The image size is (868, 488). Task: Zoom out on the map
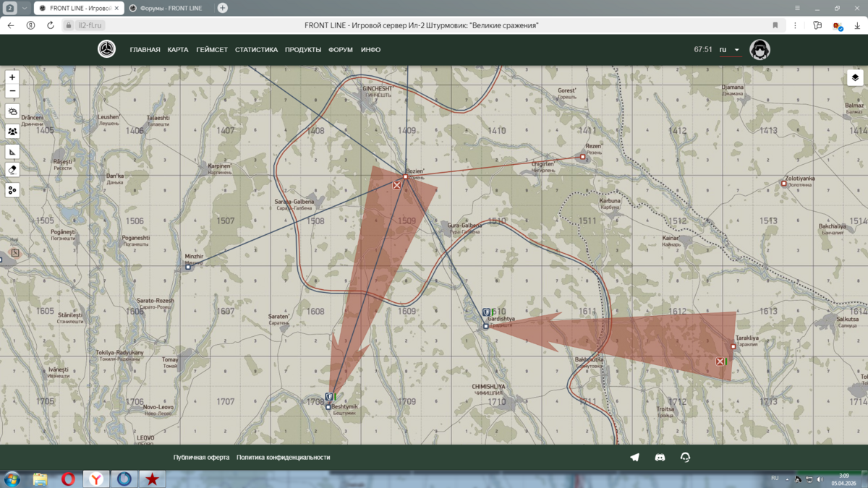tap(12, 91)
